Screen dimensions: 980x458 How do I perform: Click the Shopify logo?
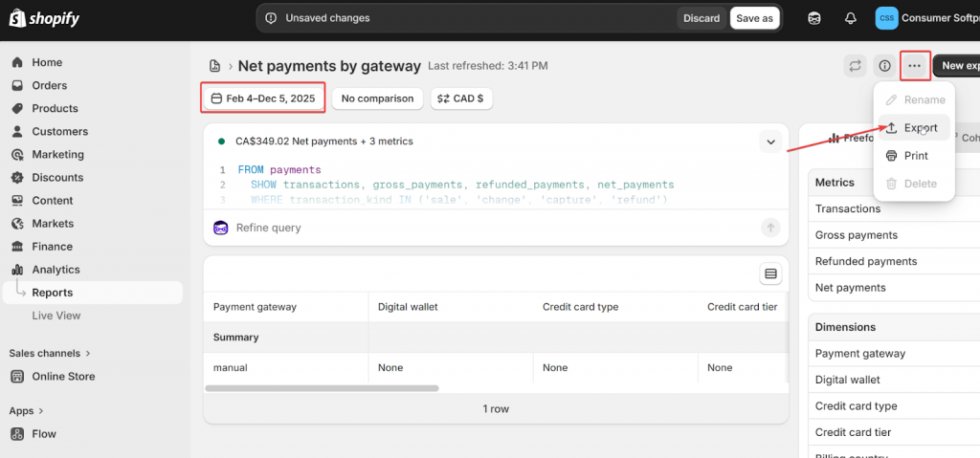pyautogui.click(x=45, y=18)
